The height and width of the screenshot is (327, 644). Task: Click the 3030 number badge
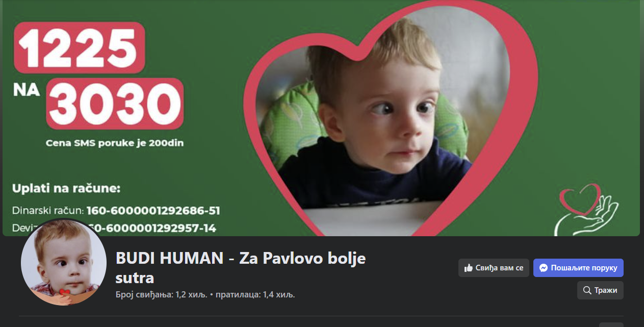(115, 104)
